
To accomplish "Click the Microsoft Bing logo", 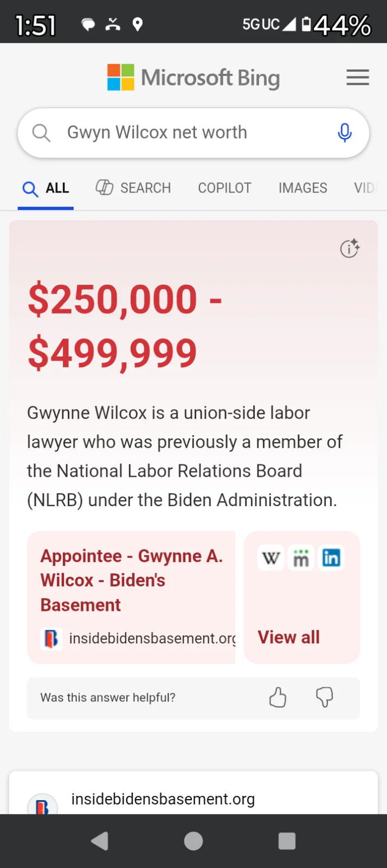I will pos(193,78).
